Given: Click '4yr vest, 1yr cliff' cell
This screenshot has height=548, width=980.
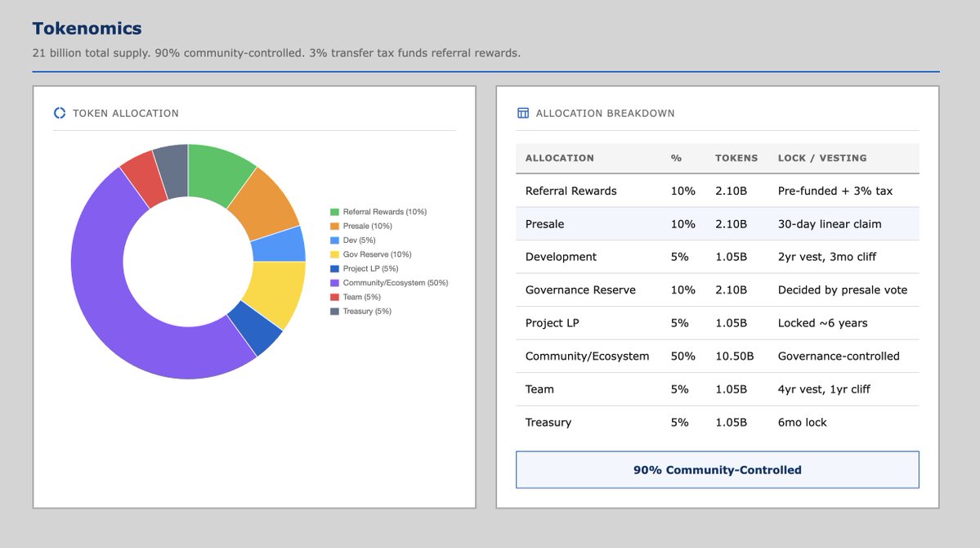Looking at the screenshot, I should pos(824,389).
